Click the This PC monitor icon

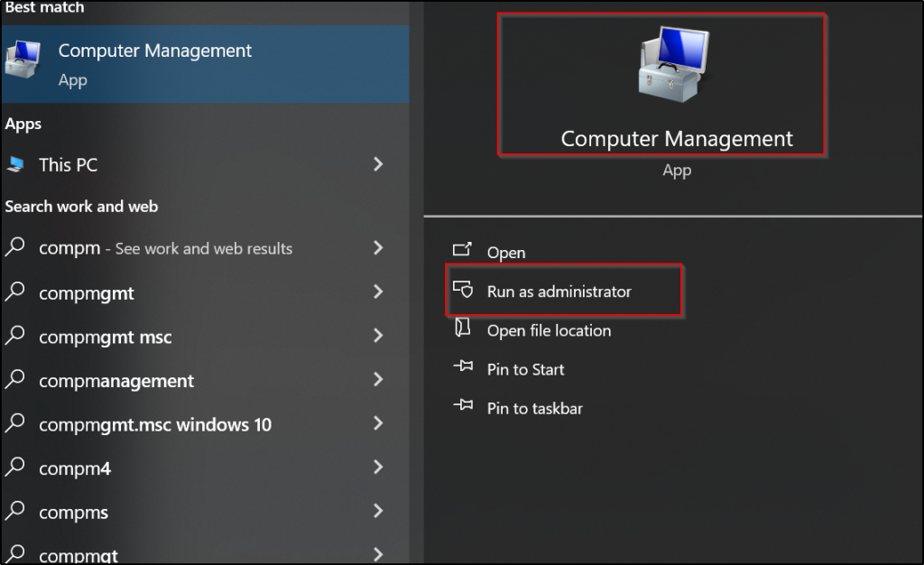19,164
